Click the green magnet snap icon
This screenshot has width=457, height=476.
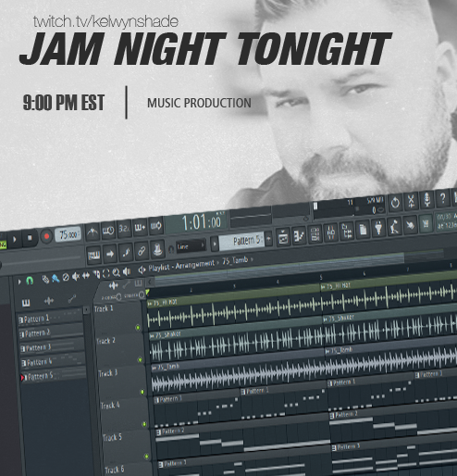30,281
